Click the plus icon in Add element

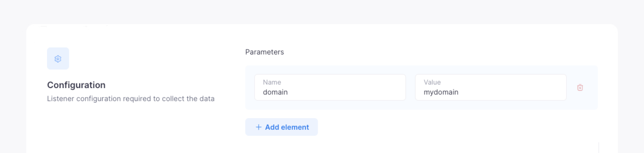point(258,127)
